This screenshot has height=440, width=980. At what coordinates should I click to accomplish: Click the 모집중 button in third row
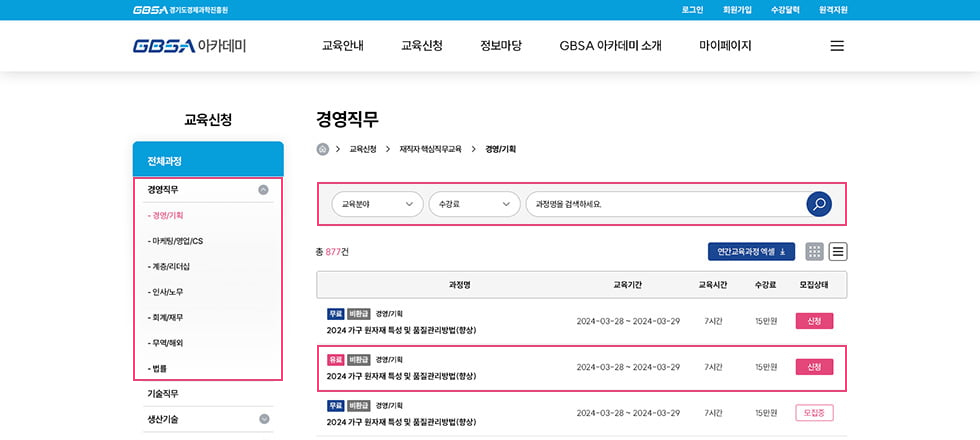(814, 413)
